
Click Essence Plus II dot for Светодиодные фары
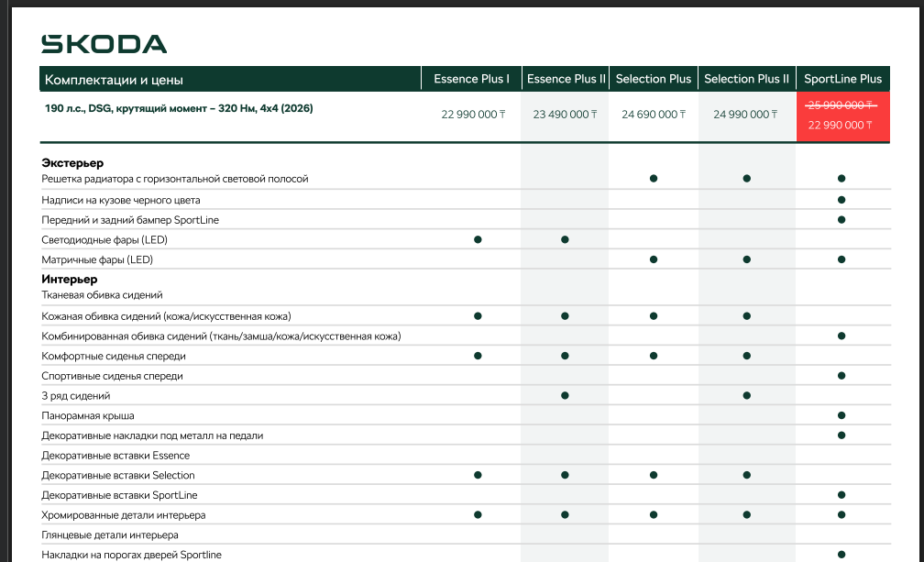tap(565, 240)
